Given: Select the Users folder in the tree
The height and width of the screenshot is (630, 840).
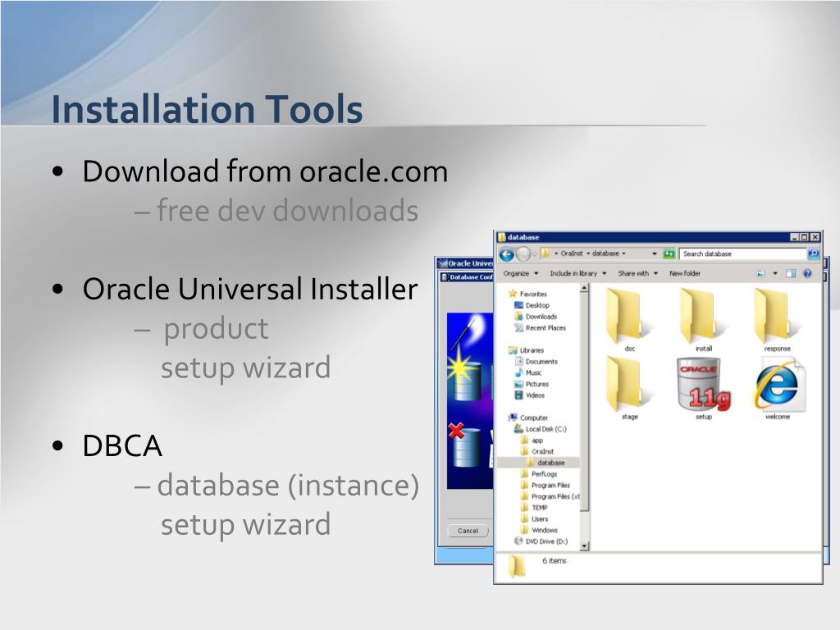Looking at the screenshot, I should (535, 519).
